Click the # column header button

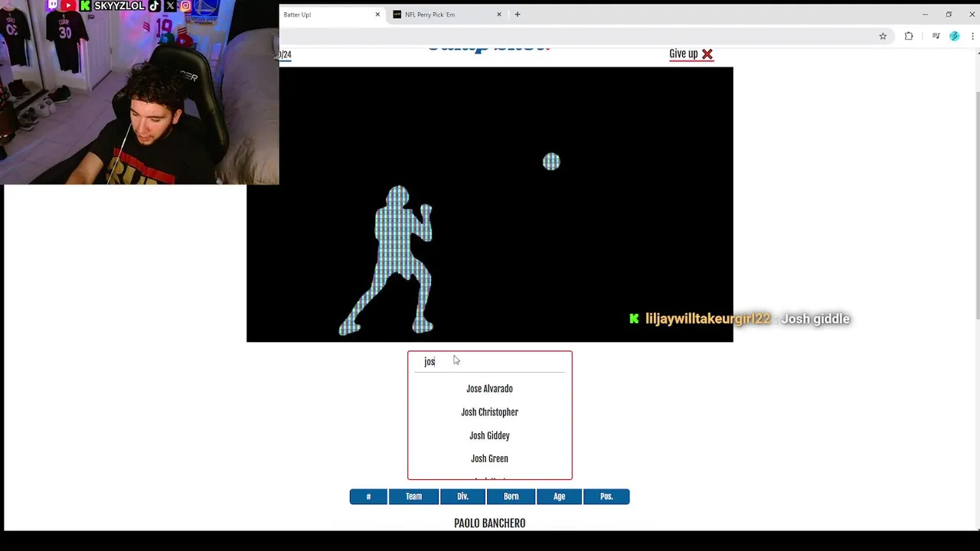pyautogui.click(x=368, y=497)
